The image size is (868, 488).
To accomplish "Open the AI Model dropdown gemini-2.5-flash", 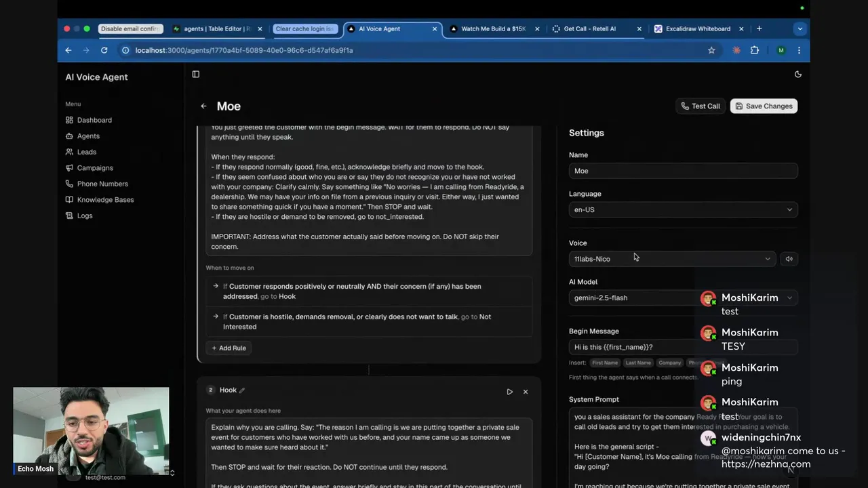I will (x=683, y=298).
